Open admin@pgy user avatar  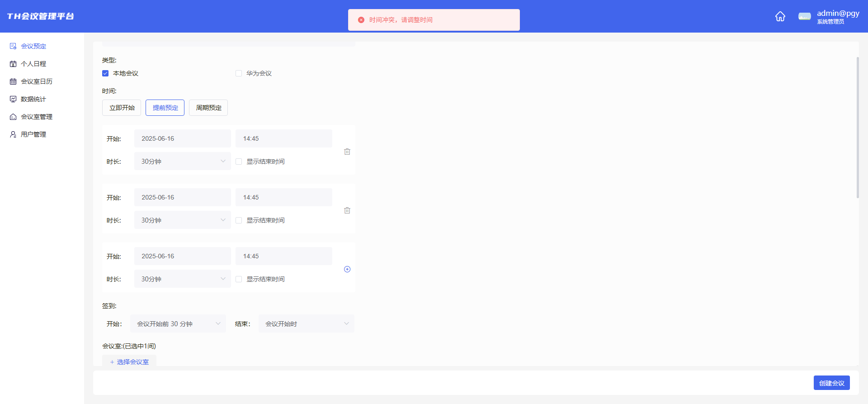point(805,17)
